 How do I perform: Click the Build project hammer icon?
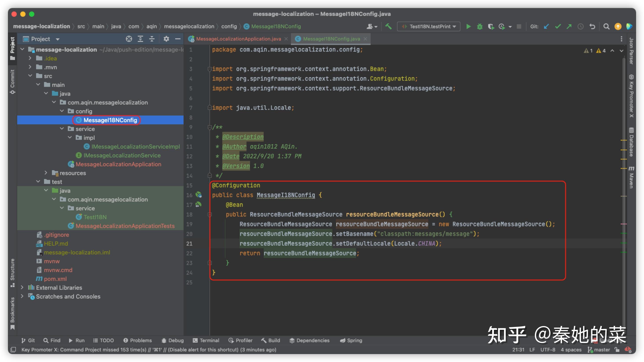388,26
